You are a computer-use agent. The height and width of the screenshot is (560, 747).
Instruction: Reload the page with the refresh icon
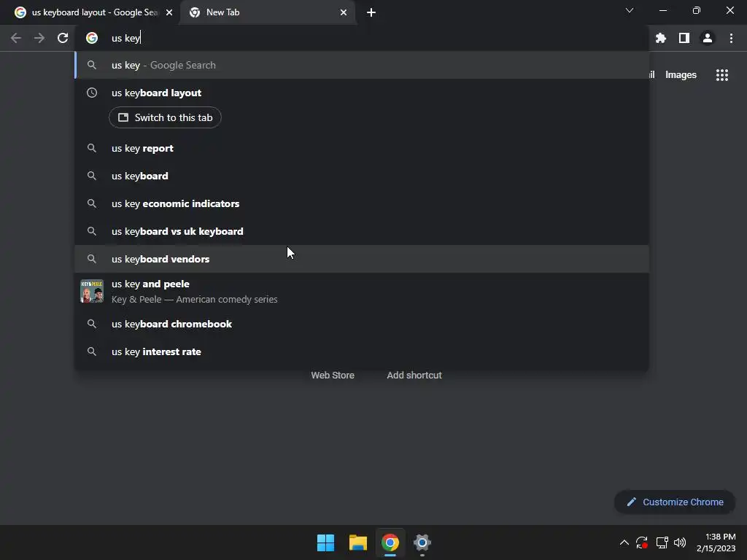pos(63,38)
